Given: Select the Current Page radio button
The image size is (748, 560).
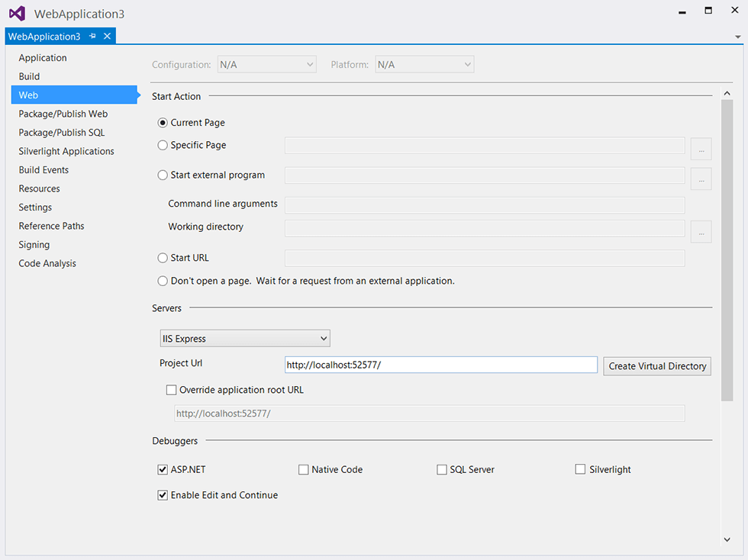Looking at the screenshot, I should click(163, 123).
